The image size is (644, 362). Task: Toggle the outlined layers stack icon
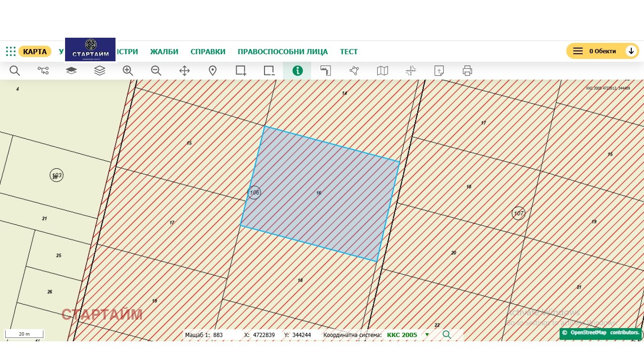pos(99,71)
